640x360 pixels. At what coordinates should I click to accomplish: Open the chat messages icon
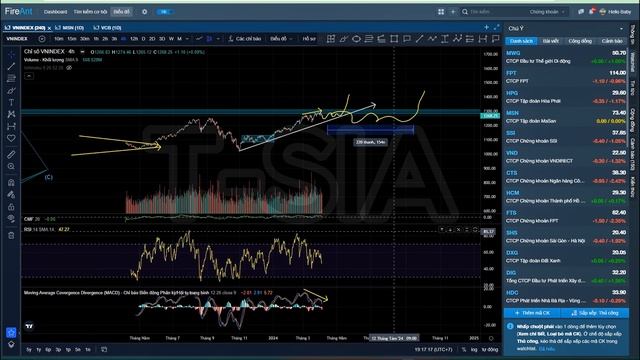click(581, 12)
